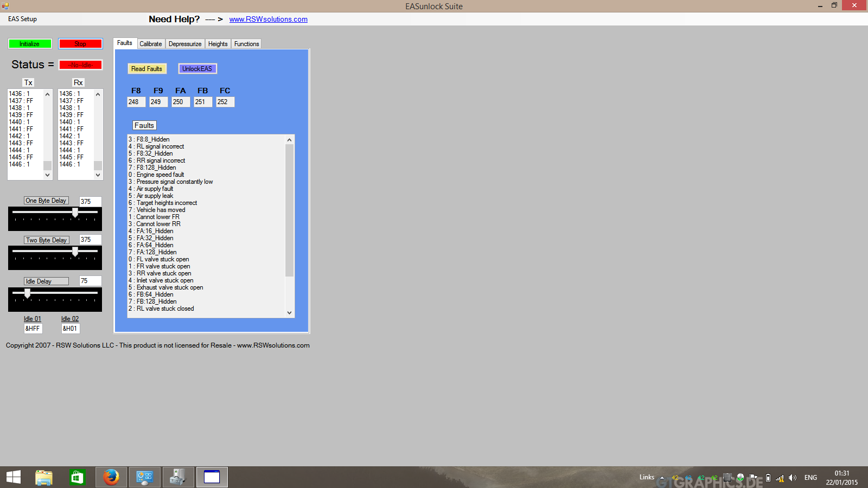This screenshot has height=488, width=868.
Task: Click the One Byte Delay slider thumb
Action: pyautogui.click(x=75, y=213)
